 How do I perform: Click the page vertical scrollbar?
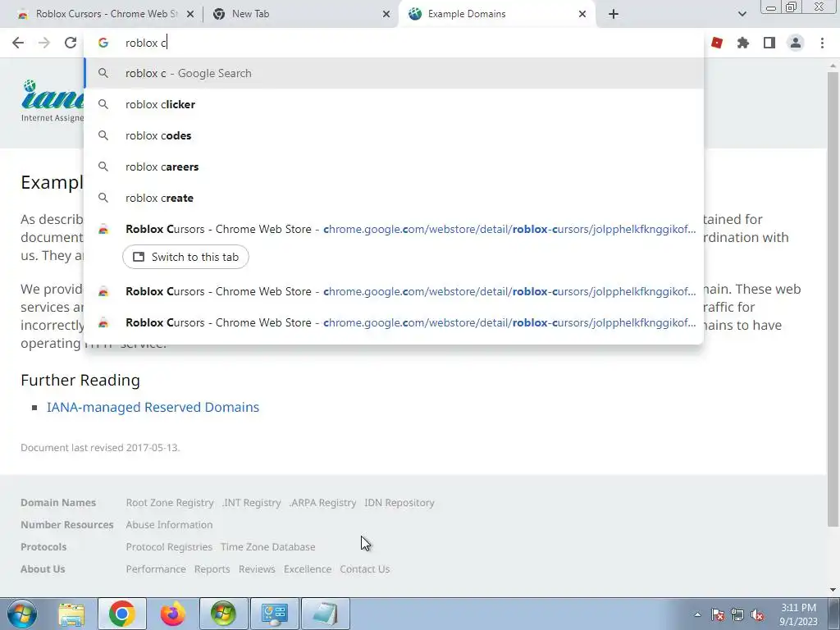click(x=833, y=300)
